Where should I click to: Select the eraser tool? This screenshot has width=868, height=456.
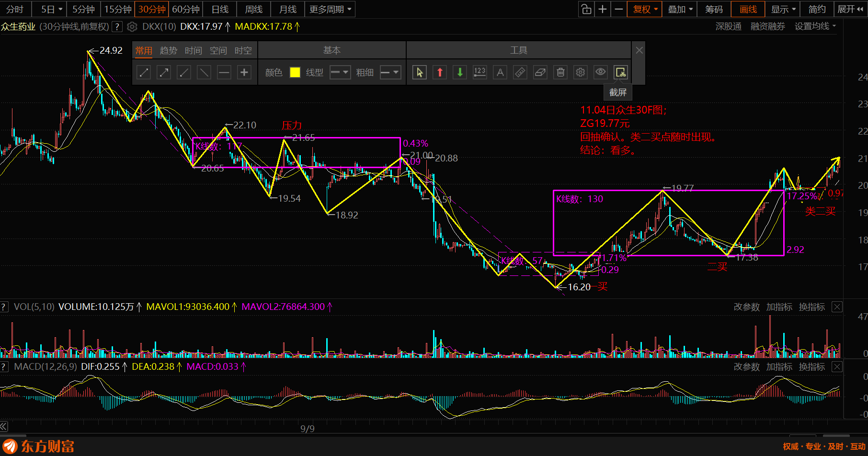click(540, 72)
